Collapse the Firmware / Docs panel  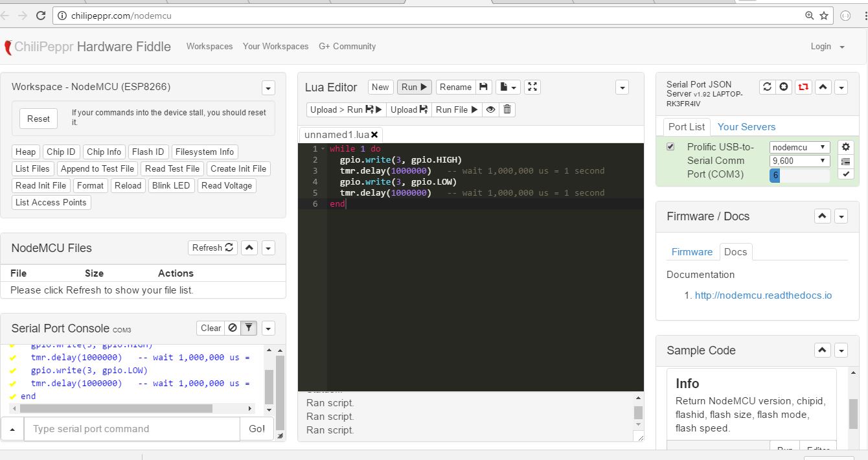point(822,216)
